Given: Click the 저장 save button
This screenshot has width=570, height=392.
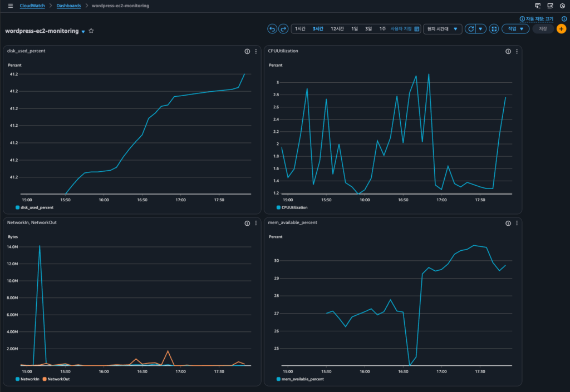Looking at the screenshot, I should pyautogui.click(x=543, y=29).
